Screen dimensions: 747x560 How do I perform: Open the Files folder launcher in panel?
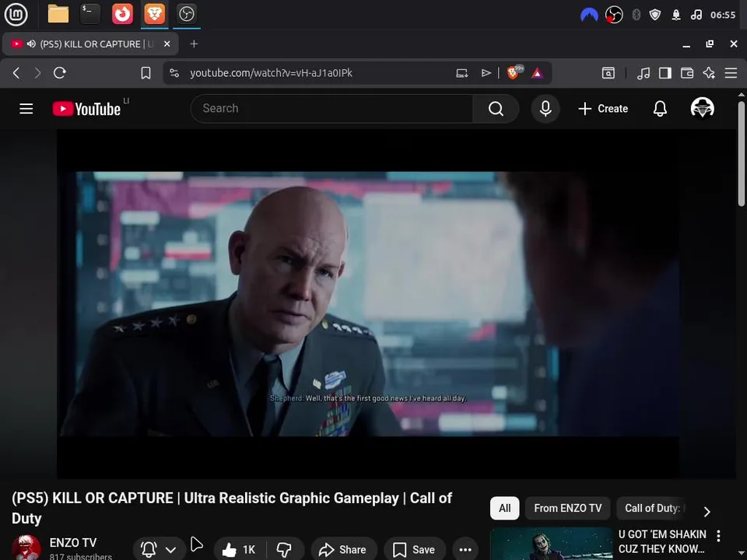(x=58, y=14)
